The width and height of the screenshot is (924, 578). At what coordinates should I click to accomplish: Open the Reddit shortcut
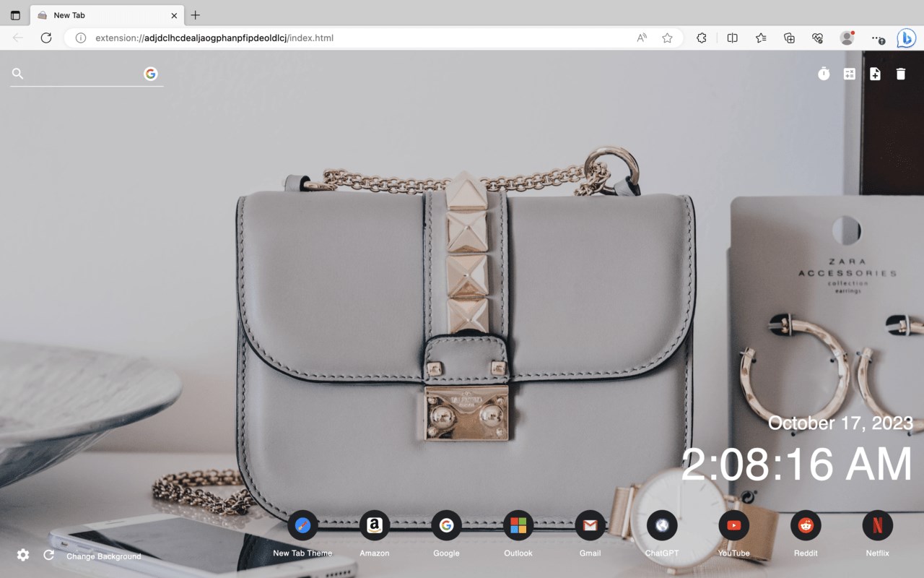pos(806,525)
